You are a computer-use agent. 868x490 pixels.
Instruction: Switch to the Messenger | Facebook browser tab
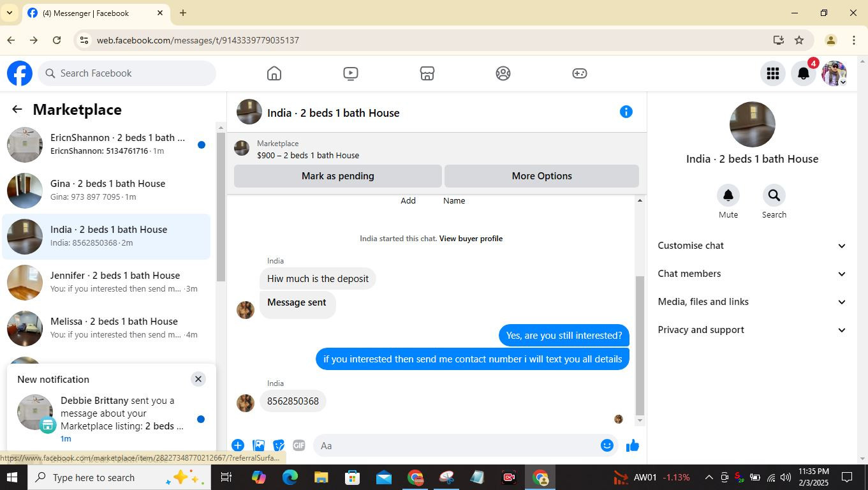coord(96,13)
